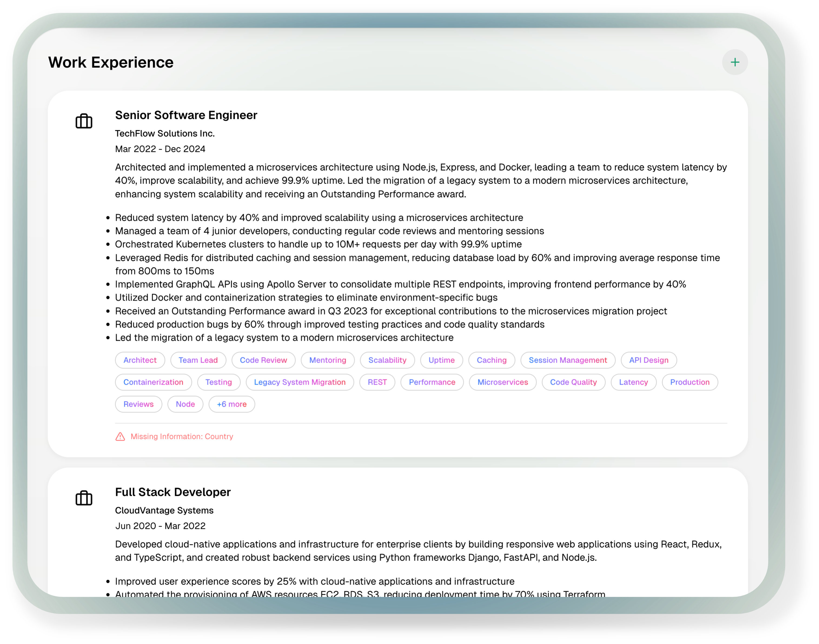Click the Code Review tag
Image resolution: width=819 pixels, height=644 pixels.
(263, 360)
